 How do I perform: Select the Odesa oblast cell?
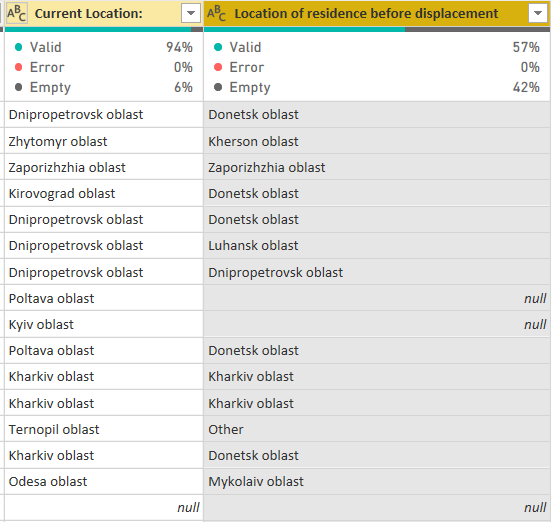(x=104, y=481)
